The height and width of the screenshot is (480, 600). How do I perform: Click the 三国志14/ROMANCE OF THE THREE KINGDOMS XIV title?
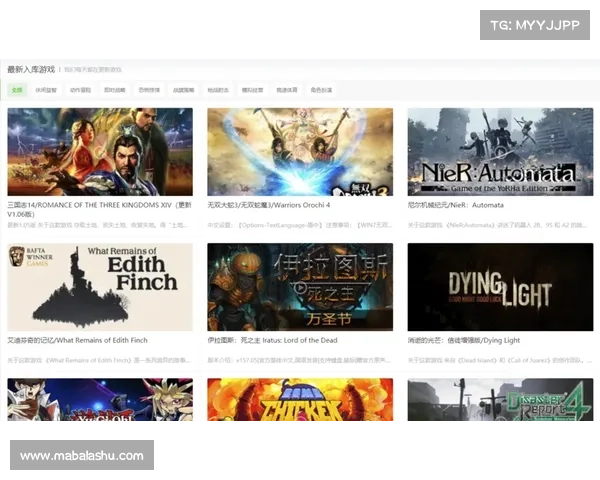99,209
